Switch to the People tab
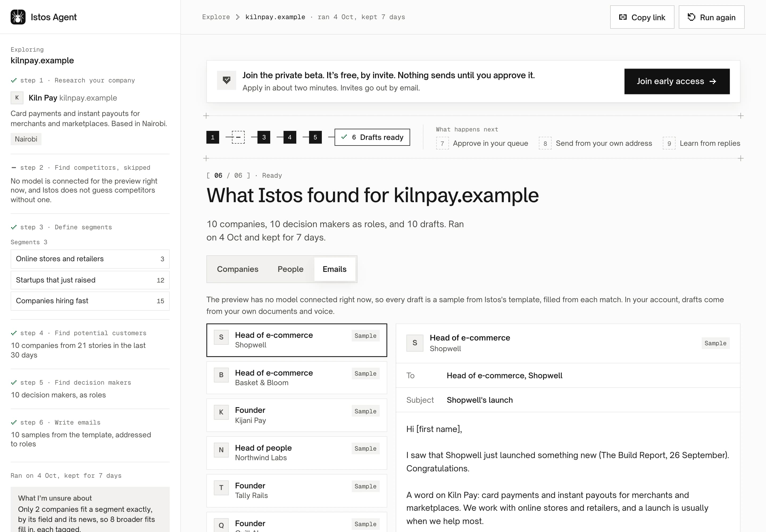 pos(290,269)
